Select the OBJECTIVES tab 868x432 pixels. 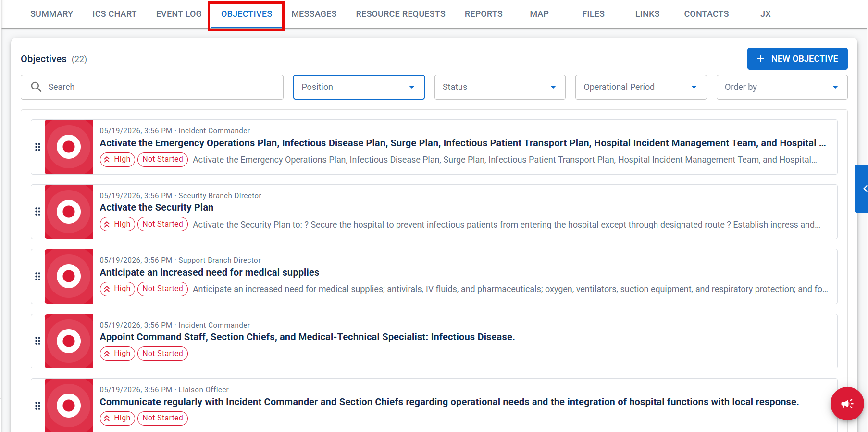point(247,14)
